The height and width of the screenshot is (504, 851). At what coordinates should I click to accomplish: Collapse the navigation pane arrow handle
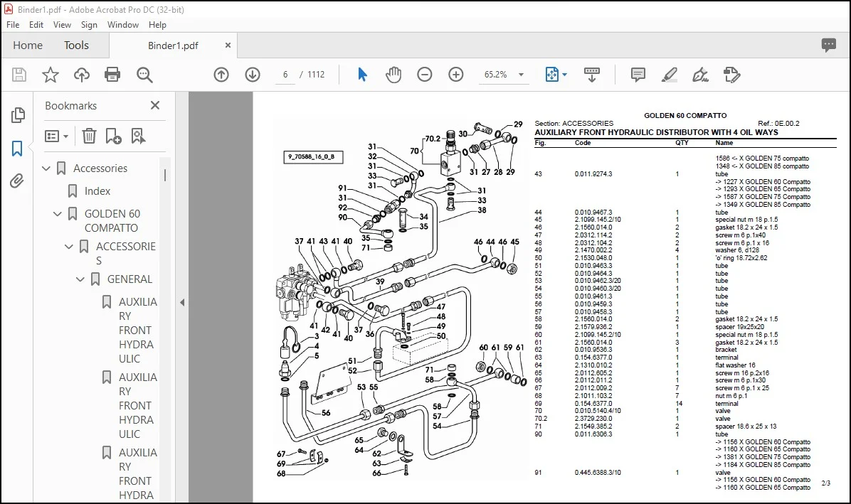coord(182,302)
